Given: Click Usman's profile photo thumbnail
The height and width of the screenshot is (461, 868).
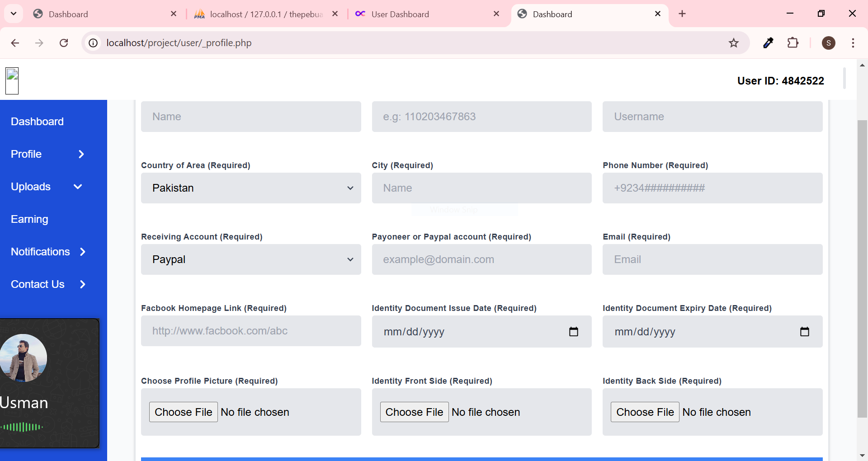Looking at the screenshot, I should (23, 358).
